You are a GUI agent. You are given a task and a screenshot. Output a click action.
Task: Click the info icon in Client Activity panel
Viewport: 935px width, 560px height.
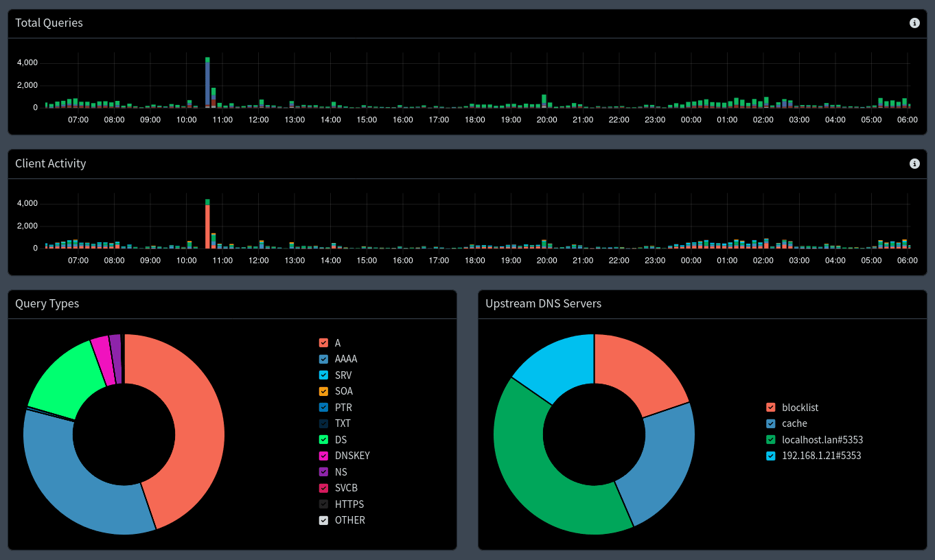click(x=914, y=163)
